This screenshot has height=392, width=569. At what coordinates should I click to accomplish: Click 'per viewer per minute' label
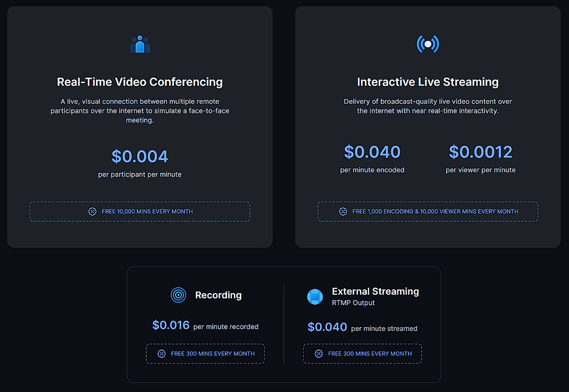pos(480,170)
